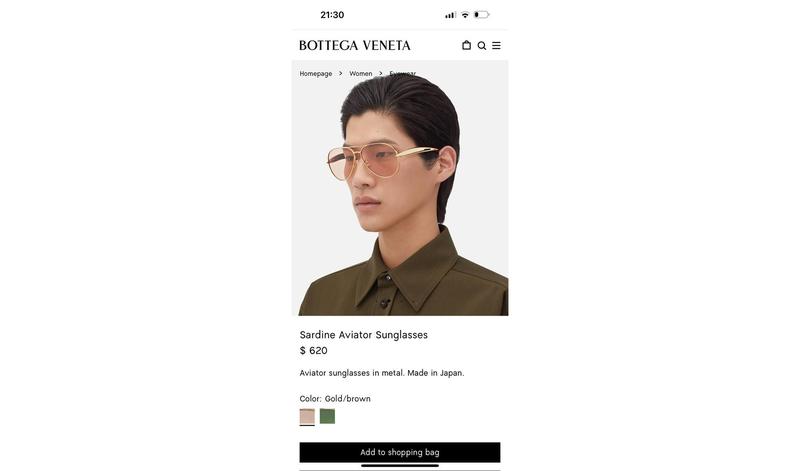
Task: Click Sardine Aviator Sunglasses title
Action: pos(364,335)
